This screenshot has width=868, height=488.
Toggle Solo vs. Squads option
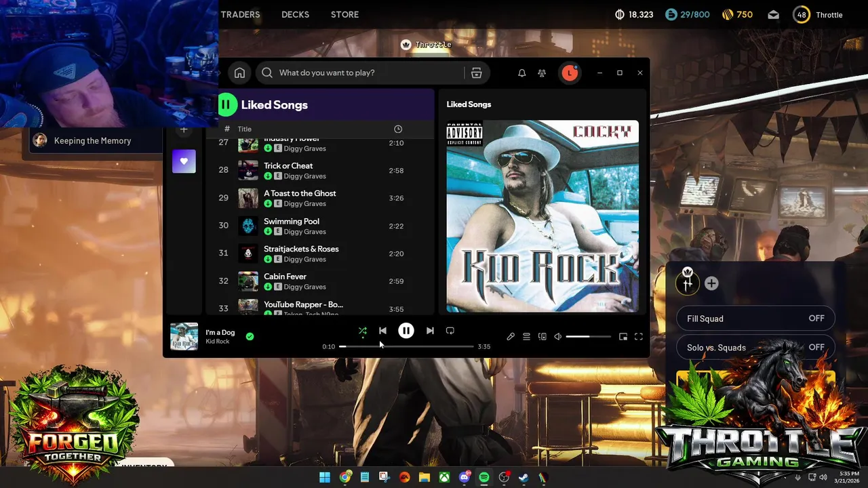(755, 348)
